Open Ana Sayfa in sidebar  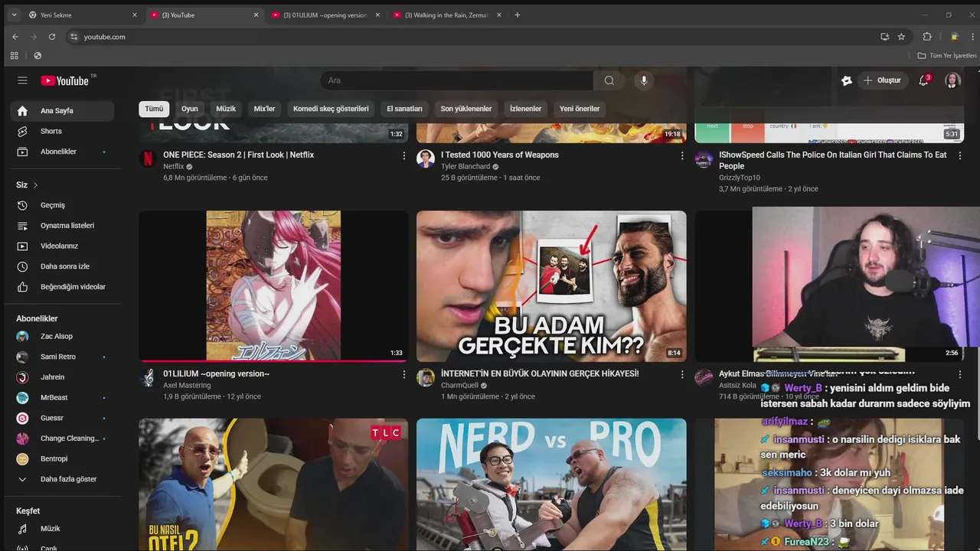[x=62, y=111]
